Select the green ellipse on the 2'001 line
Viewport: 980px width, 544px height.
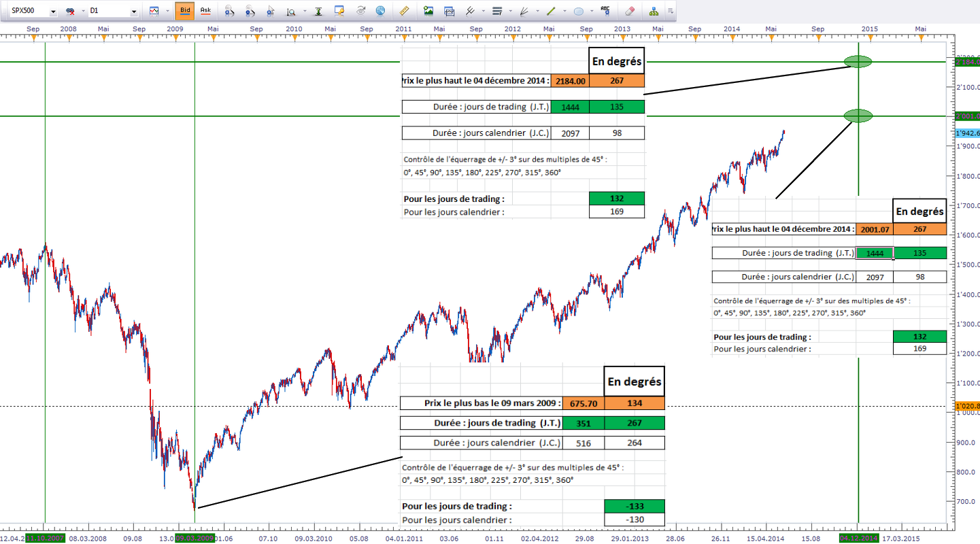click(858, 116)
